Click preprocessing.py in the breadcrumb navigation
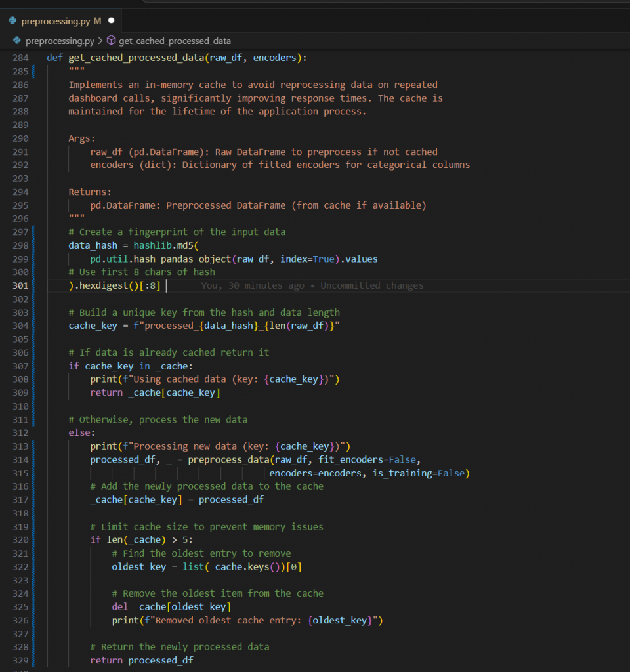 pyautogui.click(x=59, y=41)
